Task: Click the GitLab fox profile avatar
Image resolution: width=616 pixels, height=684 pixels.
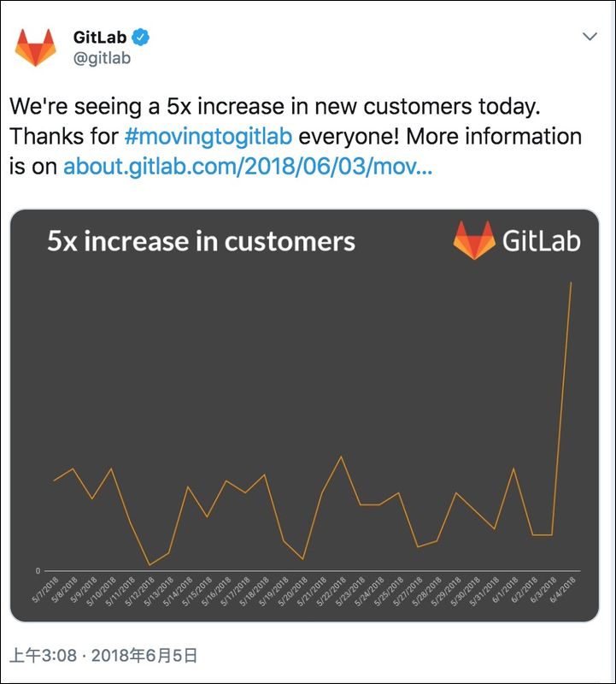Action: 35,47
